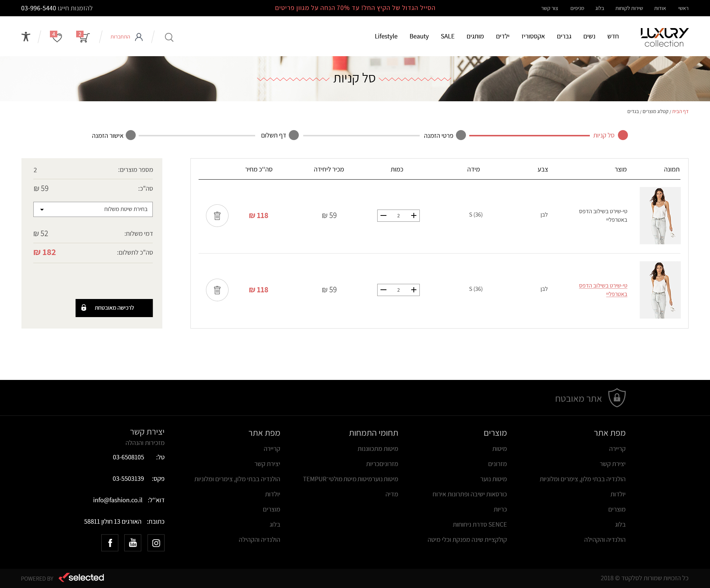Delete the first cart item with trash icon
Image resolution: width=710 pixels, height=588 pixels.
click(217, 216)
